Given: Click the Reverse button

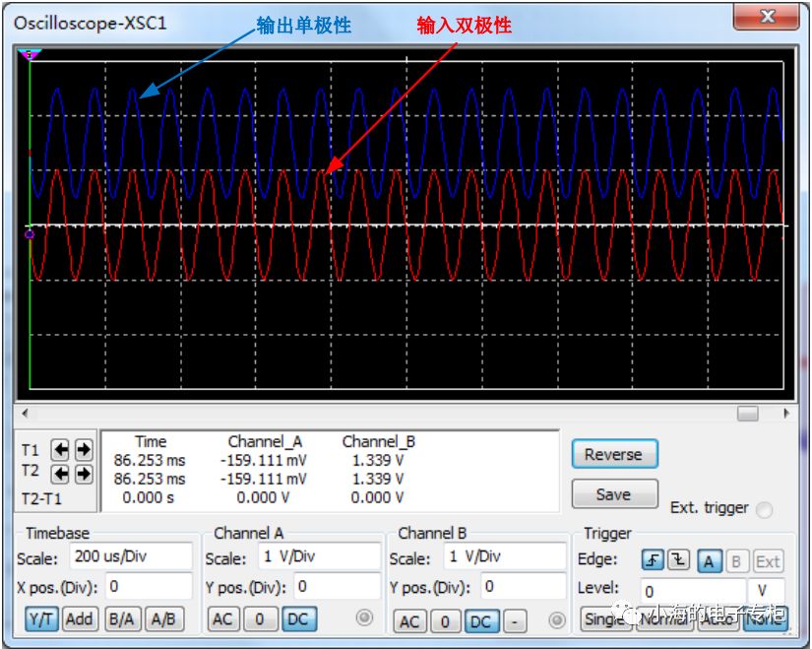Looking at the screenshot, I should pyautogui.click(x=613, y=454).
